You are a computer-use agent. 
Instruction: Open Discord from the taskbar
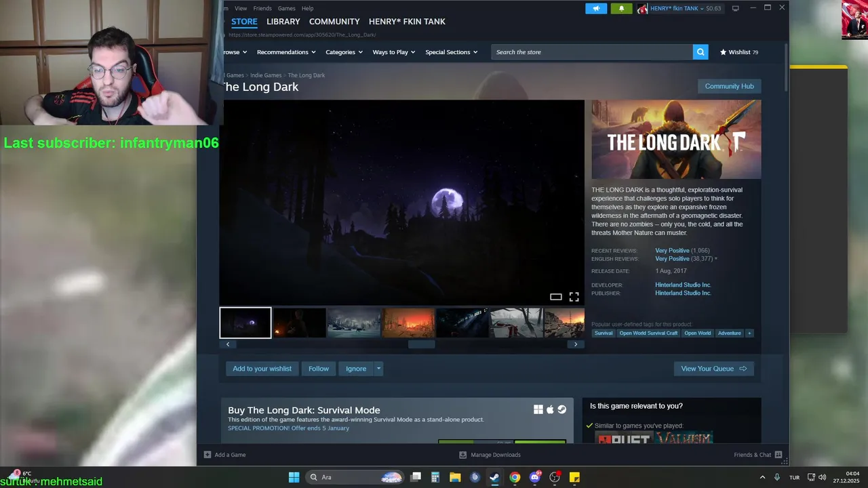(x=535, y=477)
